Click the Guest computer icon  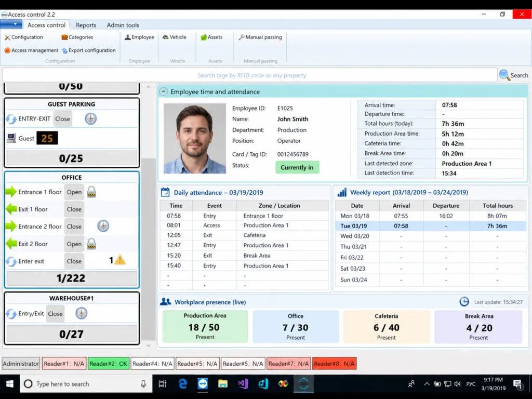(11, 138)
